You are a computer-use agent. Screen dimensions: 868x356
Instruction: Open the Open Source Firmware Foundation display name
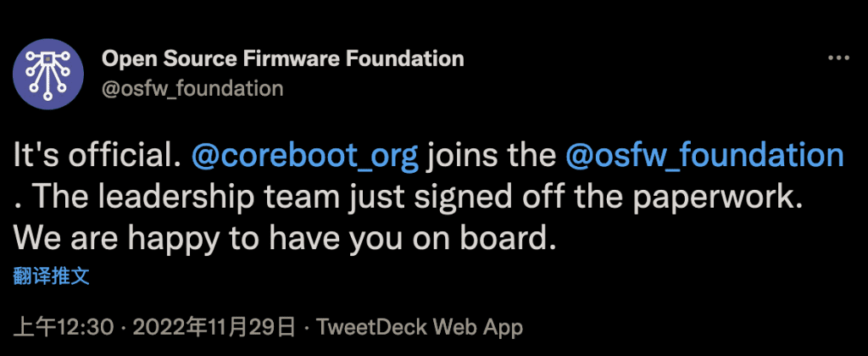[283, 59]
